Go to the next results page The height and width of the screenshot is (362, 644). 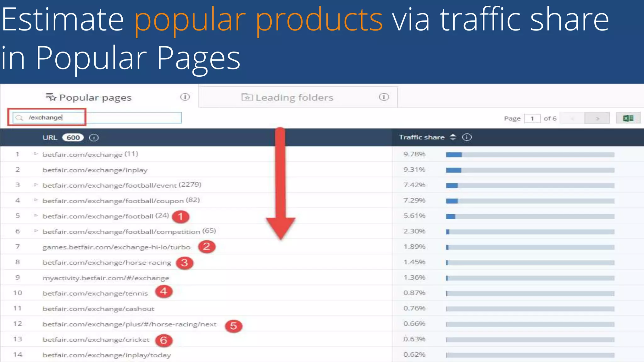click(597, 118)
